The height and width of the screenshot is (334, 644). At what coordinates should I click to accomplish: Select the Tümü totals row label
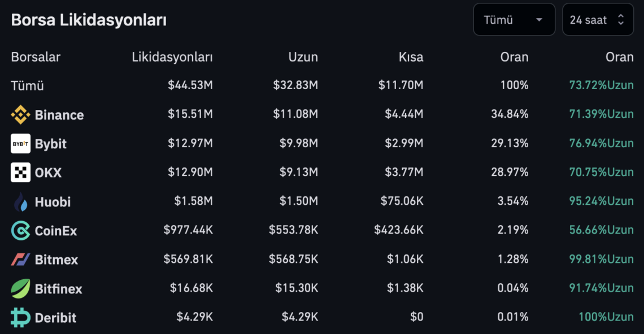27,86
